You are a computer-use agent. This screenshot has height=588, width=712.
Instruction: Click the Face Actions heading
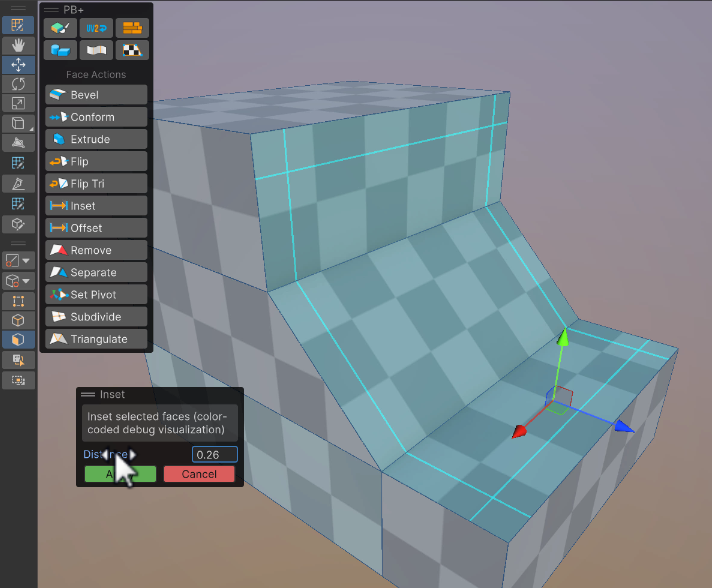(96, 74)
